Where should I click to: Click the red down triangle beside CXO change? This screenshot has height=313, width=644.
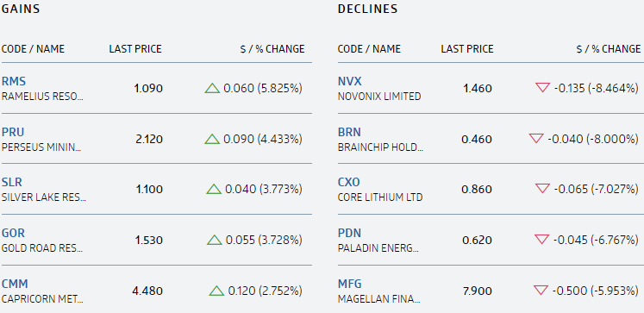542,189
